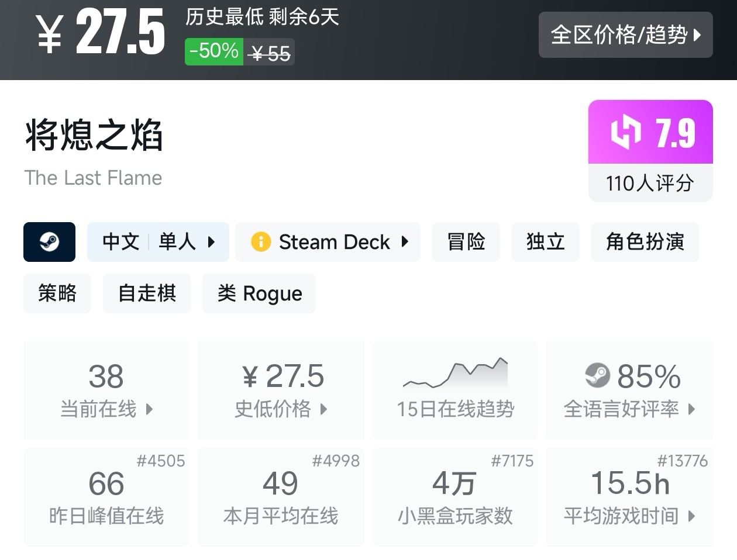Select the 类 Rogue tag
Viewport: 737px width, 560px height.
(x=259, y=293)
